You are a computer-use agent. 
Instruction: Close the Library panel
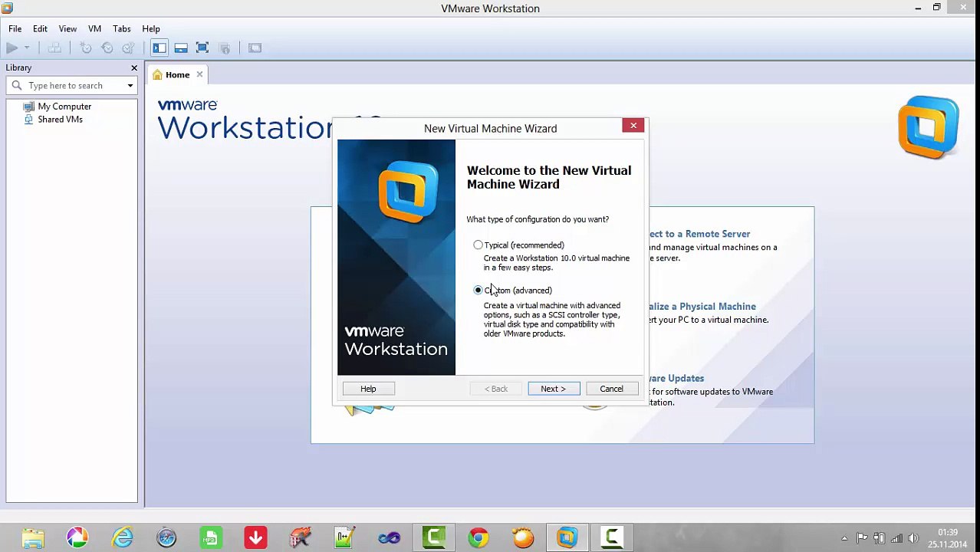134,67
